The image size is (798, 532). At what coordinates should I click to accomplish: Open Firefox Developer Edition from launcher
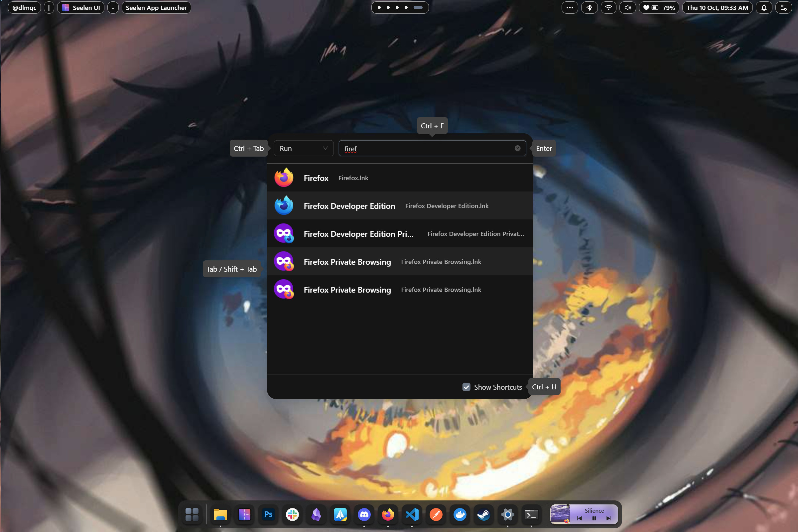400,205
